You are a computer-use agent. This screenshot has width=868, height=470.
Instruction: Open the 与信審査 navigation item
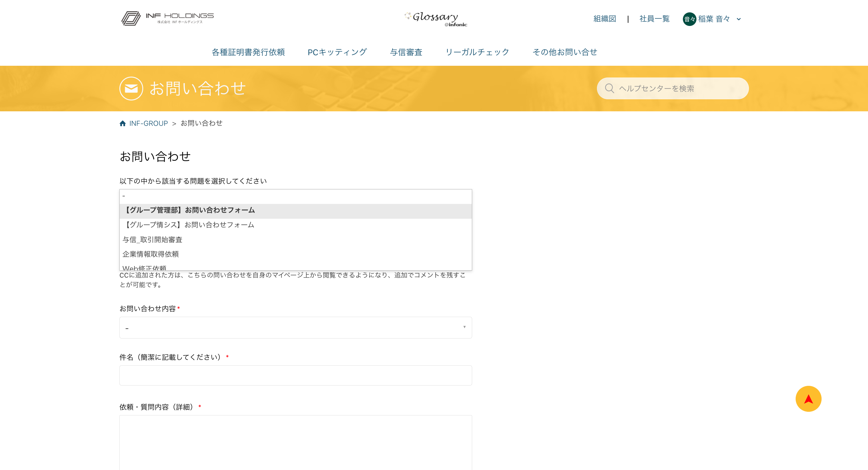(407, 52)
